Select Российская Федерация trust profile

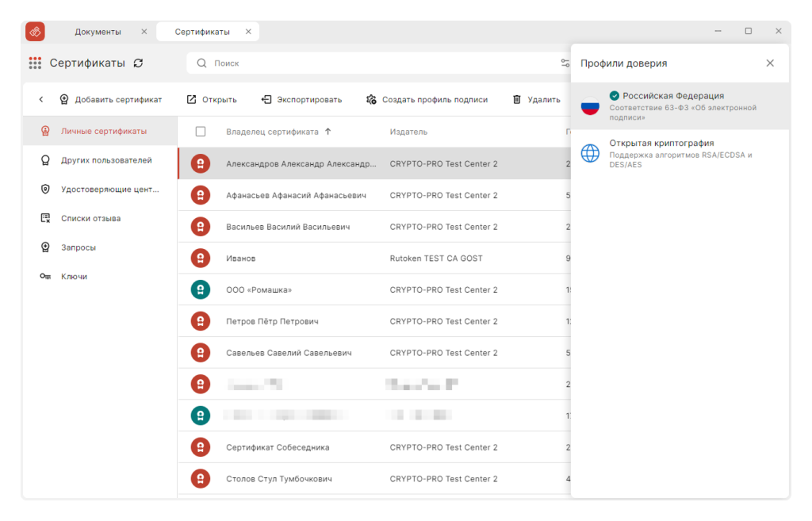click(x=680, y=106)
